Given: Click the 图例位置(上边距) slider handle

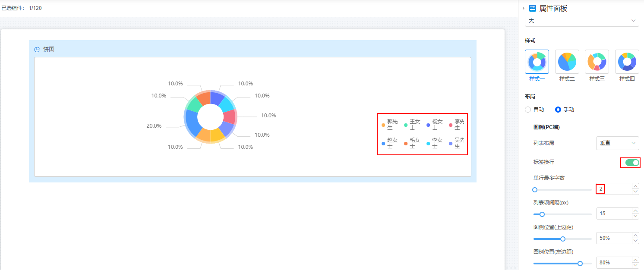Looking at the screenshot, I should [x=563, y=239].
